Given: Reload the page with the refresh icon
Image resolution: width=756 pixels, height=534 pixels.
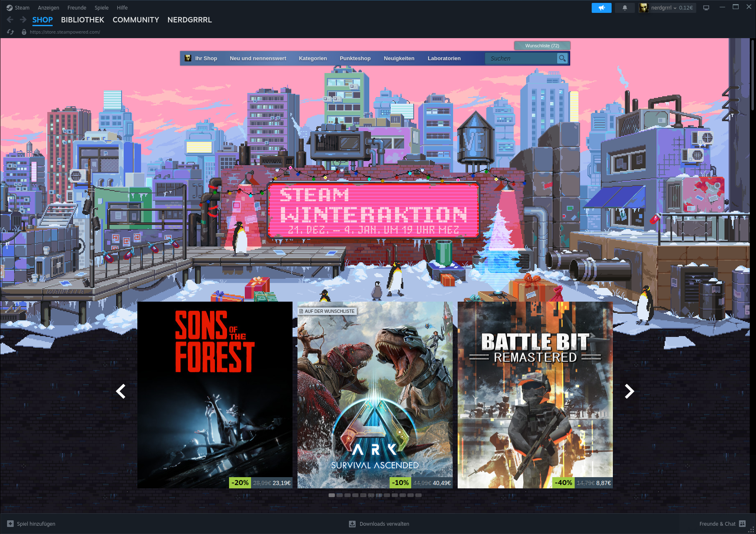Looking at the screenshot, I should point(10,32).
